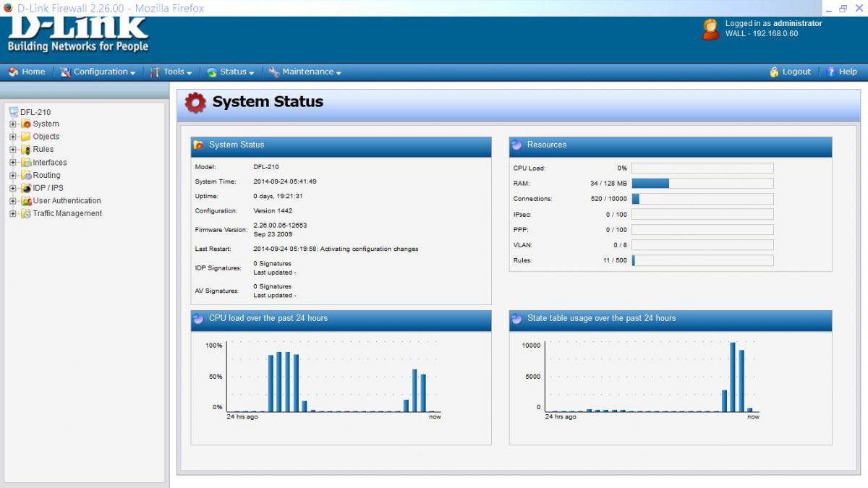Select the DFL-210 root tree item

(35, 112)
